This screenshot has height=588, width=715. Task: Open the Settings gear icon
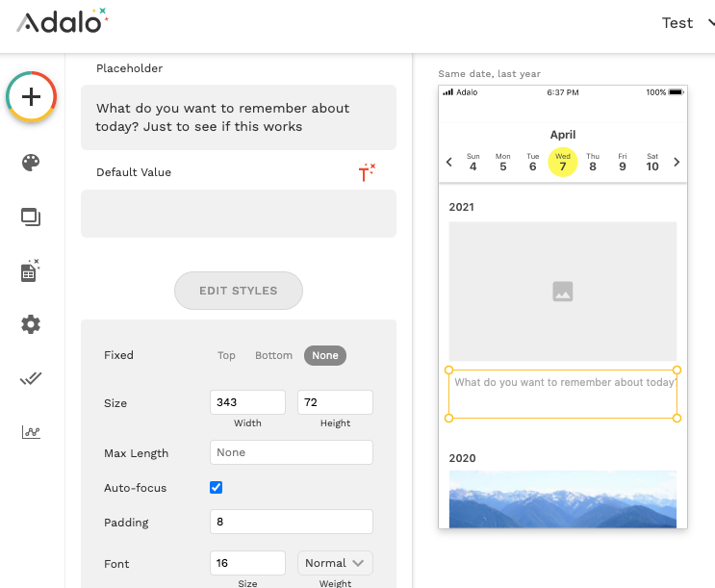tap(31, 324)
